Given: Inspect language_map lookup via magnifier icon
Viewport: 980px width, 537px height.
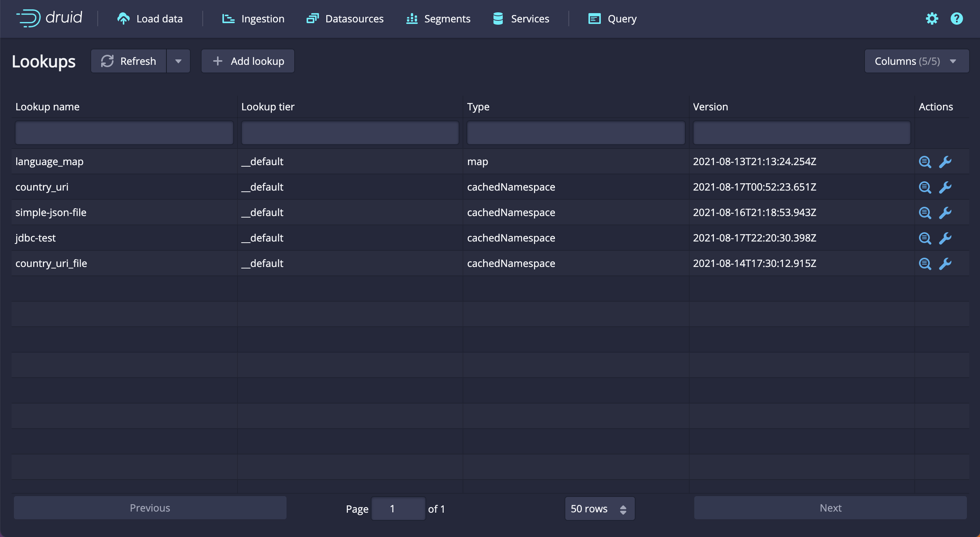Looking at the screenshot, I should coord(925,162).
